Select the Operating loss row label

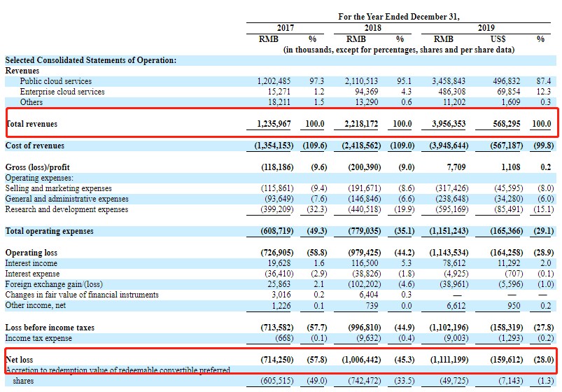[31, 253]
